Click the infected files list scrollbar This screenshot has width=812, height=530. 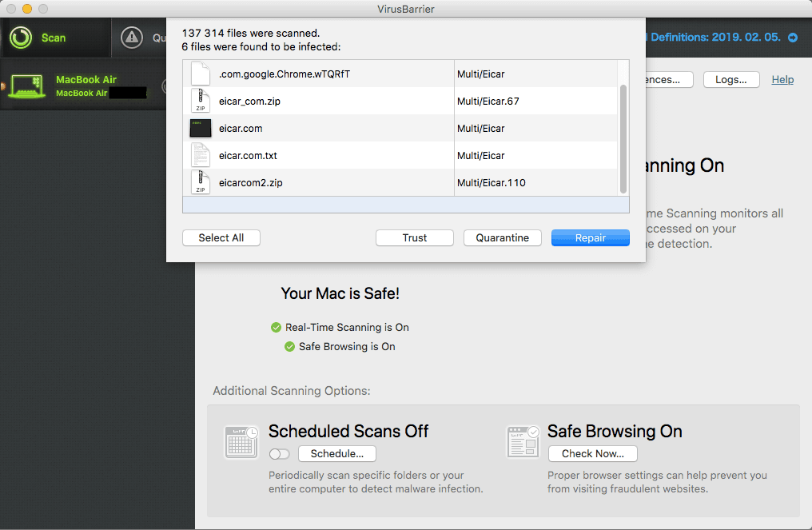pos(623,136)
